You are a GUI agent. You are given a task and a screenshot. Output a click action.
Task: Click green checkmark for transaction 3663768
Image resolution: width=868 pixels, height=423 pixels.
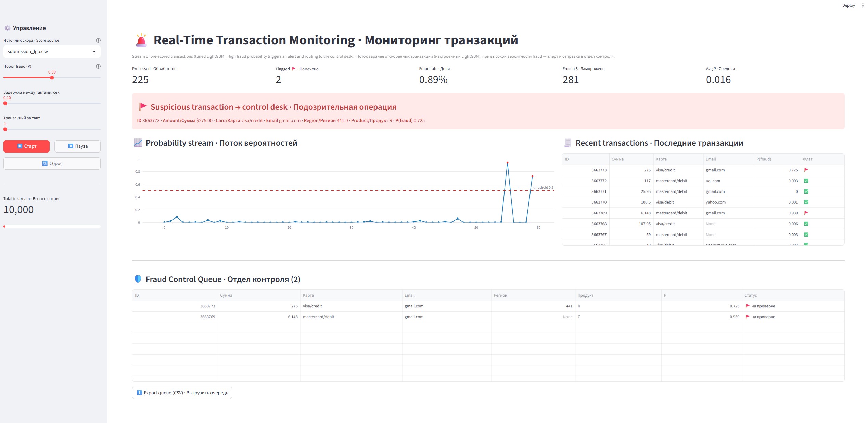coord(806,224)
